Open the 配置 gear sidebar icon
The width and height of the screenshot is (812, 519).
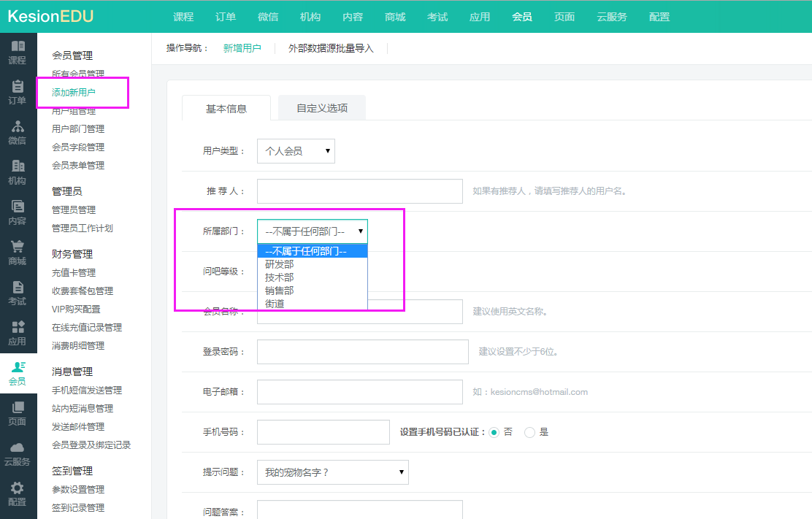[18, 488]
